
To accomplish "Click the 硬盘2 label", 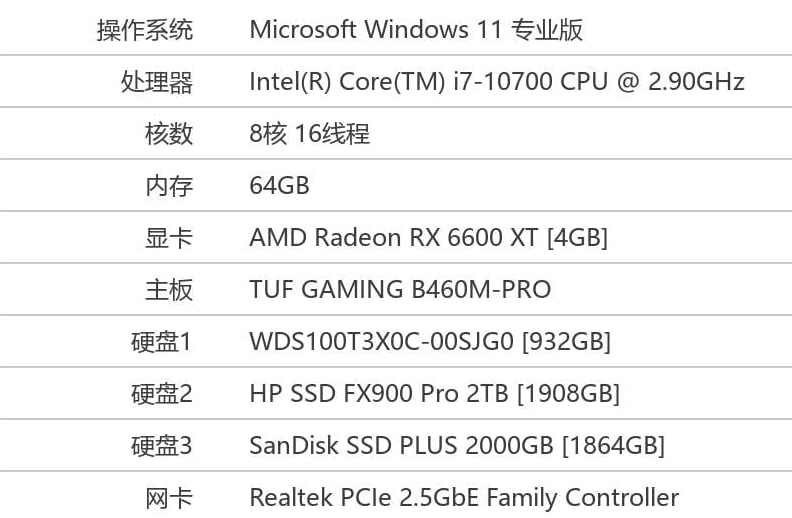I will tap(161, 394).
